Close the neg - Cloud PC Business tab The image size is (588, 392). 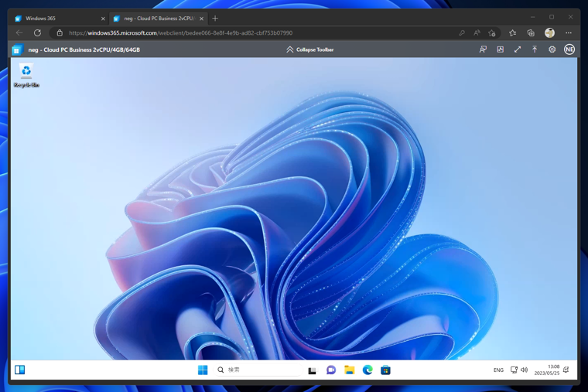202,19
